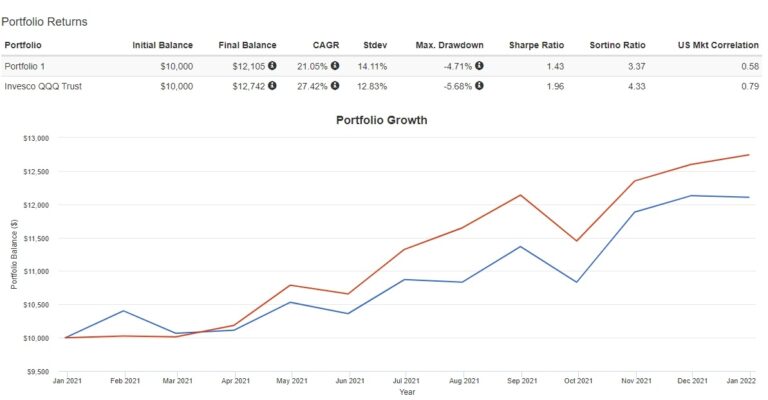Click info icon next to 21.05% CAGR
The image size is (768, 400).
[x=334, y=66]
